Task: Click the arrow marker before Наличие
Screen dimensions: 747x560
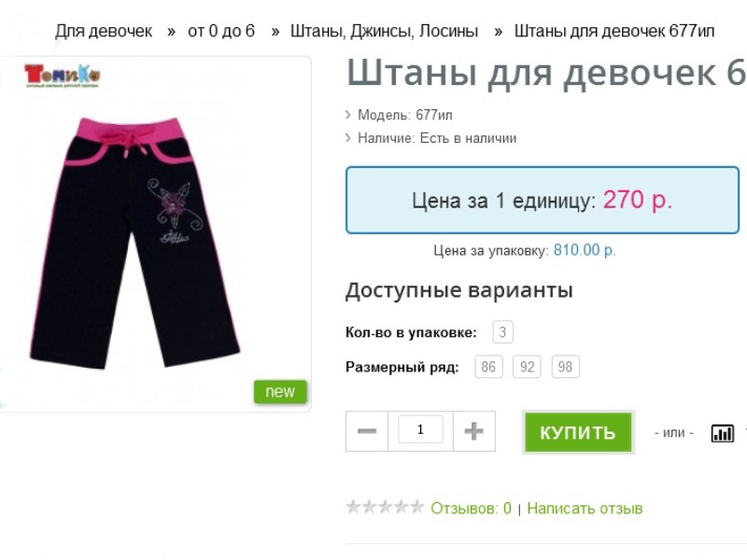Action: [x=348, y=138]
